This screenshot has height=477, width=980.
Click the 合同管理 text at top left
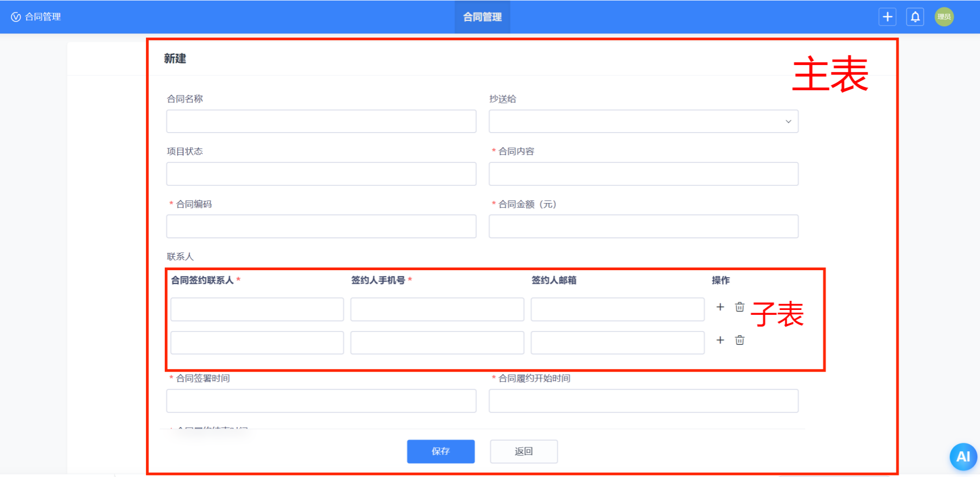pyautogui.click(x=43, y=17)
